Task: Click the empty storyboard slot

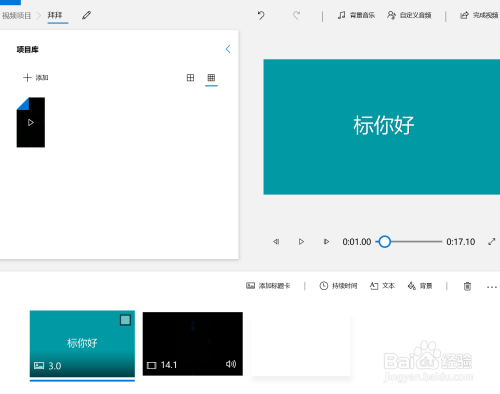Action: click(301, 345)
